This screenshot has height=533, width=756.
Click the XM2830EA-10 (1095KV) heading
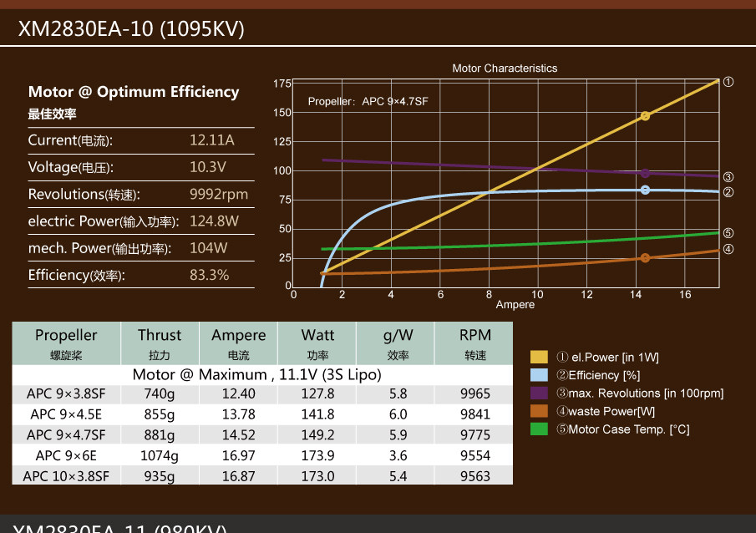click(131, 29)
